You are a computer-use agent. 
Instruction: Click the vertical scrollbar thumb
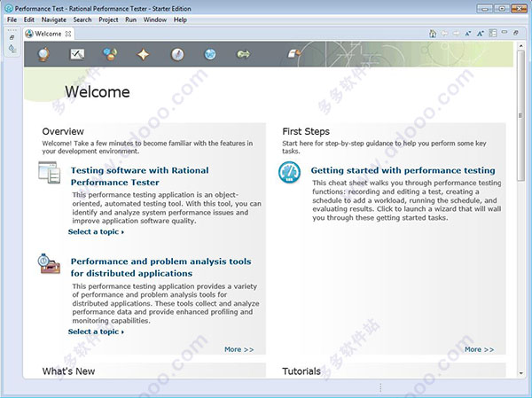coord(520,115)
